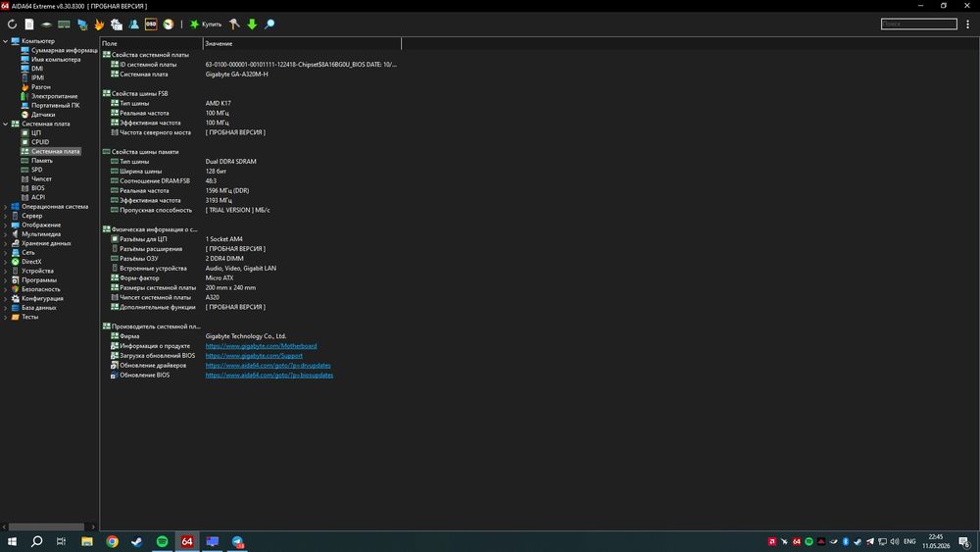This screenshot has height=552, width=980.
Task: Click the Refresh toolbar icon
Action: [12, 25]
